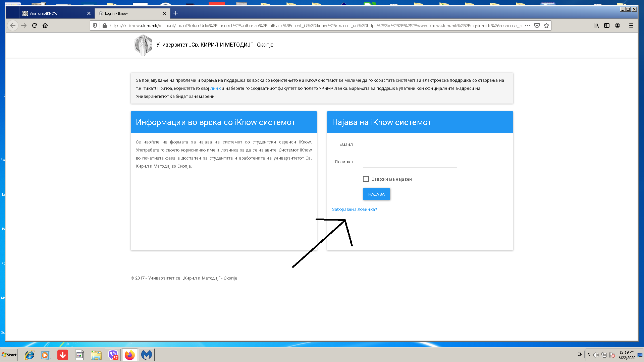Go back with the browser back arrow
Viewport: 644px width, 362px height.
point(13,25)
